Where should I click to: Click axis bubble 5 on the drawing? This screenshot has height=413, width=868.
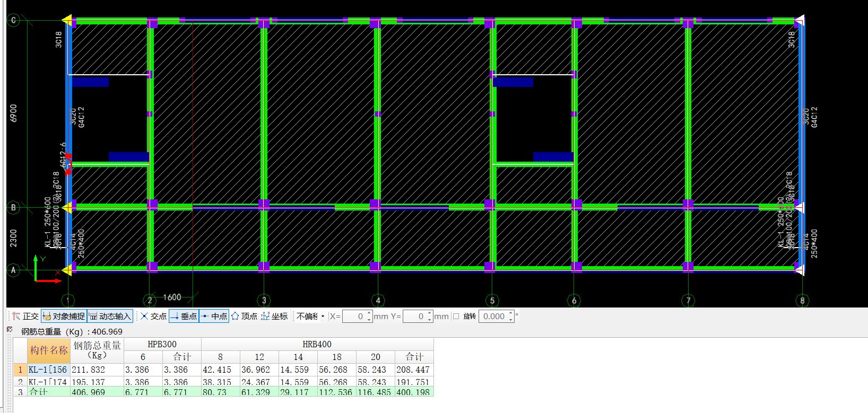pos(492,301)
